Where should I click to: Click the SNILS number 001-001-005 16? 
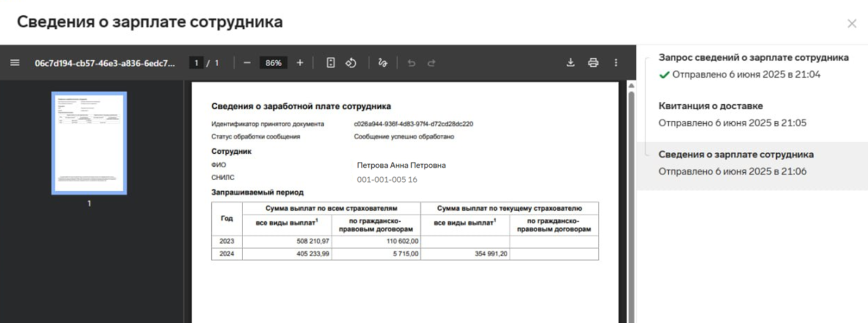click(x=387, y=180)
